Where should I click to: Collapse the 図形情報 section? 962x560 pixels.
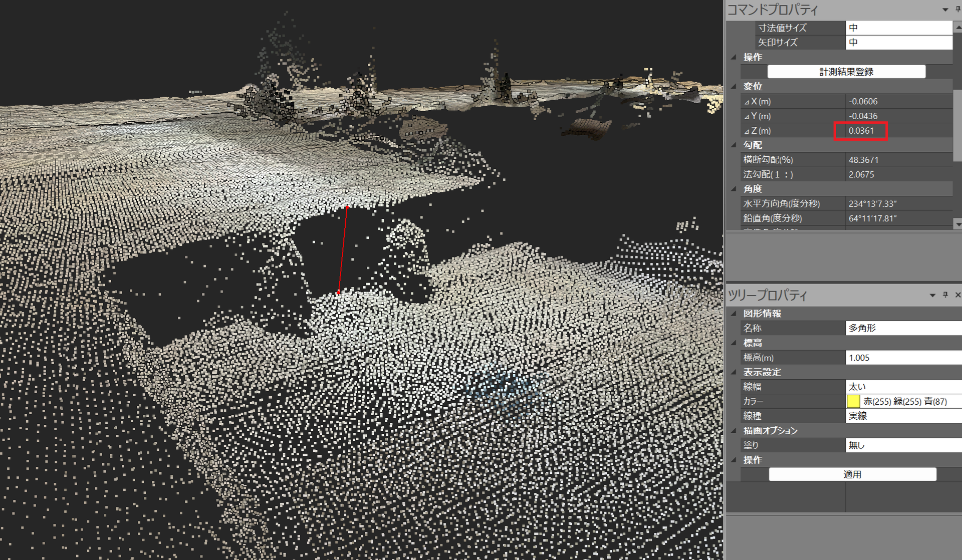pyautogui.click(x=734, y=314)
